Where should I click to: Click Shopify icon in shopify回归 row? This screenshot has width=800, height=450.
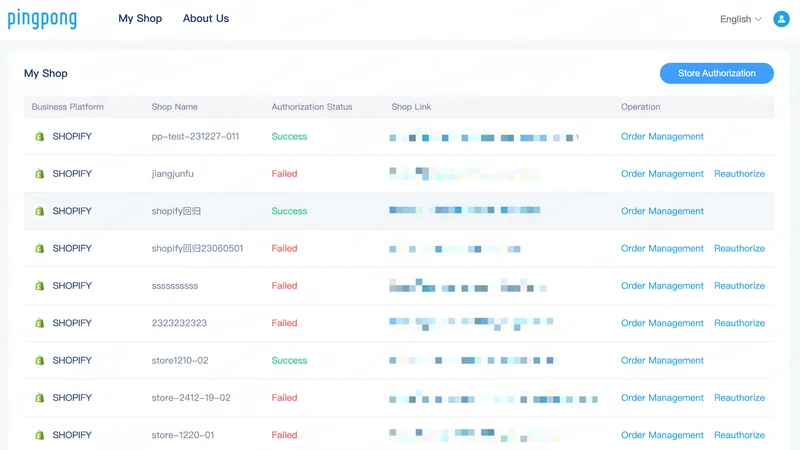39,211
